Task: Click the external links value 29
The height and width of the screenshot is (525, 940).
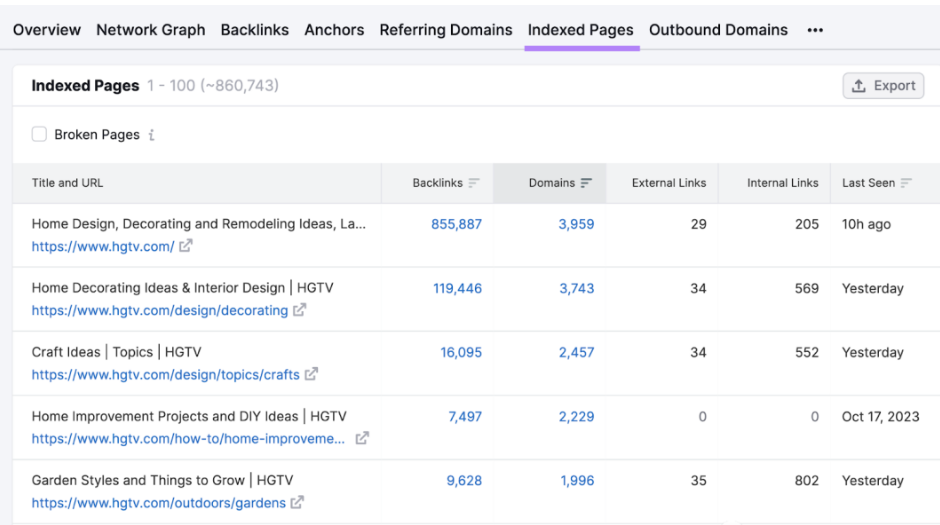Action: coord(698,224)
